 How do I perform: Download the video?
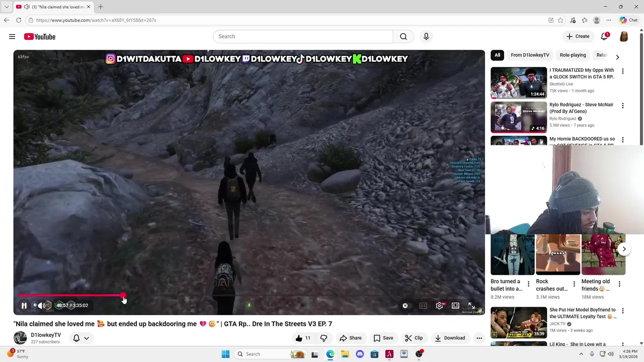pos(450,338)
